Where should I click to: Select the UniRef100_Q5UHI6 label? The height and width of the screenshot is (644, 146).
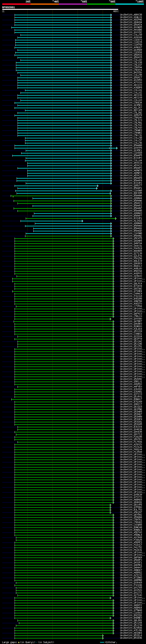(131, 55)
